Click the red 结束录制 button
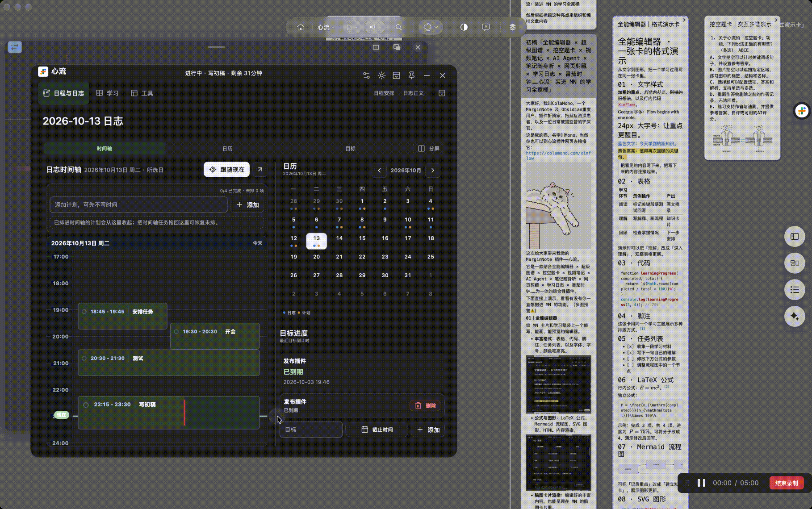The image size is (812, 509). [x=787, y=483]
